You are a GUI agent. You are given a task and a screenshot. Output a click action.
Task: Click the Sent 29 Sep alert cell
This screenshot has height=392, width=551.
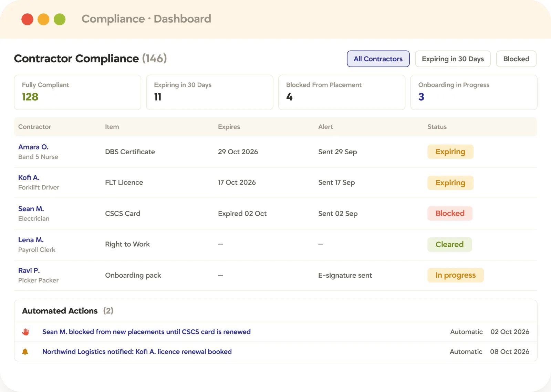tap(337, 152)
